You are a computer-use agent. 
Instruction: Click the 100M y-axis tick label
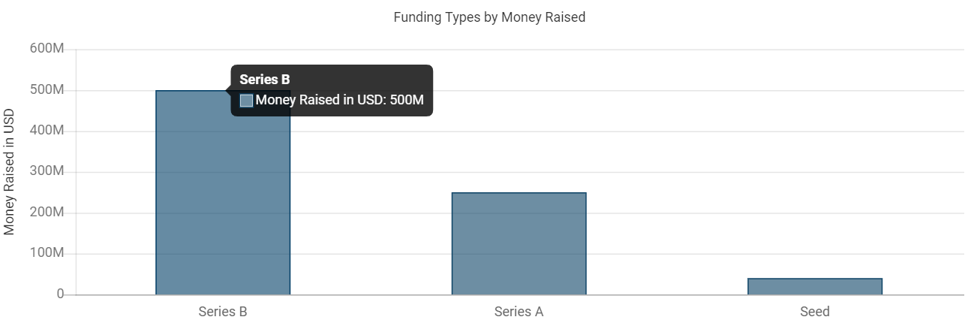[48, 254]
